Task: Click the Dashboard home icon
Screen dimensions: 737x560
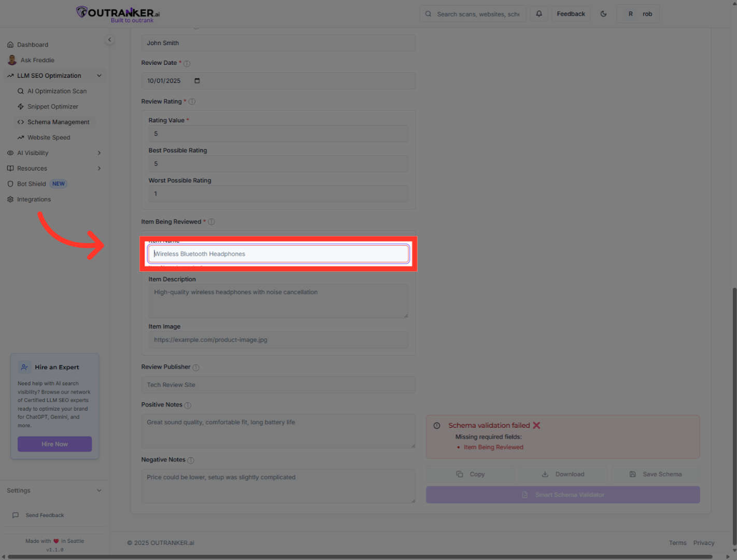Action: (x=10, y=45)
